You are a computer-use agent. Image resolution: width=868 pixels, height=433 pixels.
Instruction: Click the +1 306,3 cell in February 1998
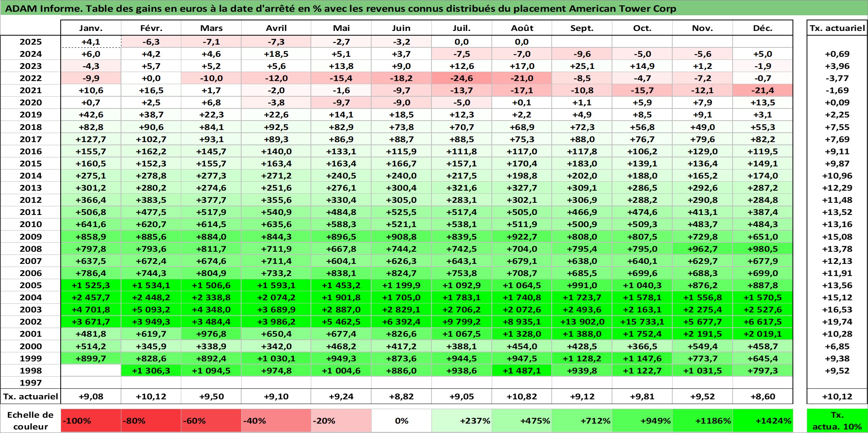point(151,371)
